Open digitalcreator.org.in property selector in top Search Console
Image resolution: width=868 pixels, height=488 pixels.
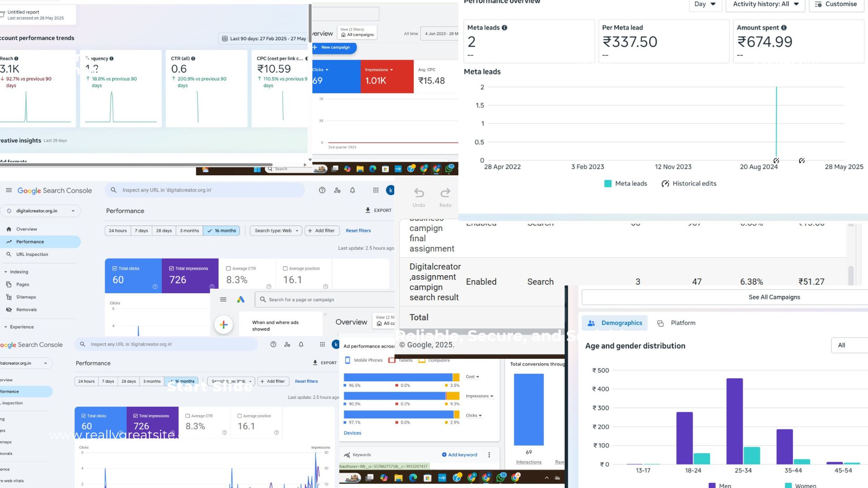[x=41, y=211]
